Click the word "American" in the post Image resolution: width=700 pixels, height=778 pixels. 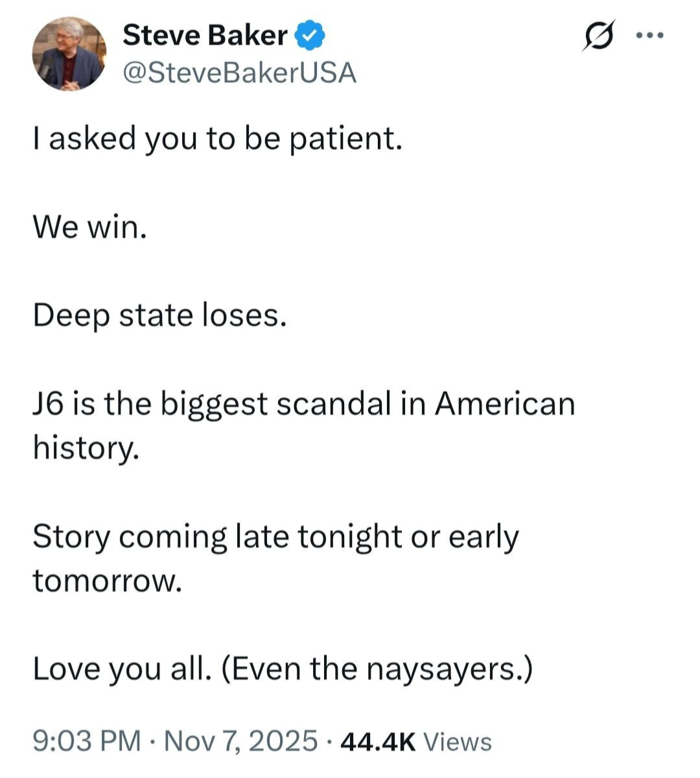pos(505,404)
